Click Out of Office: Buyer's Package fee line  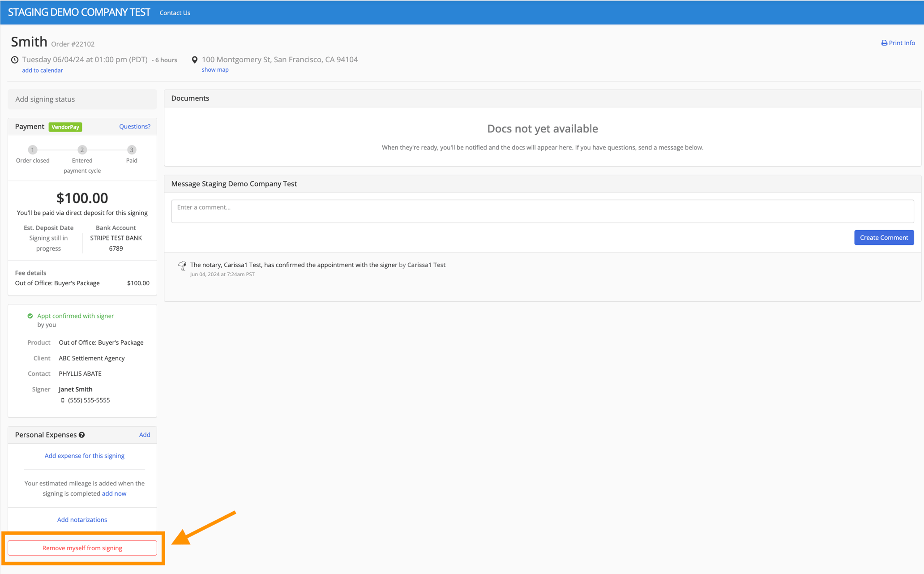[82, 283]
